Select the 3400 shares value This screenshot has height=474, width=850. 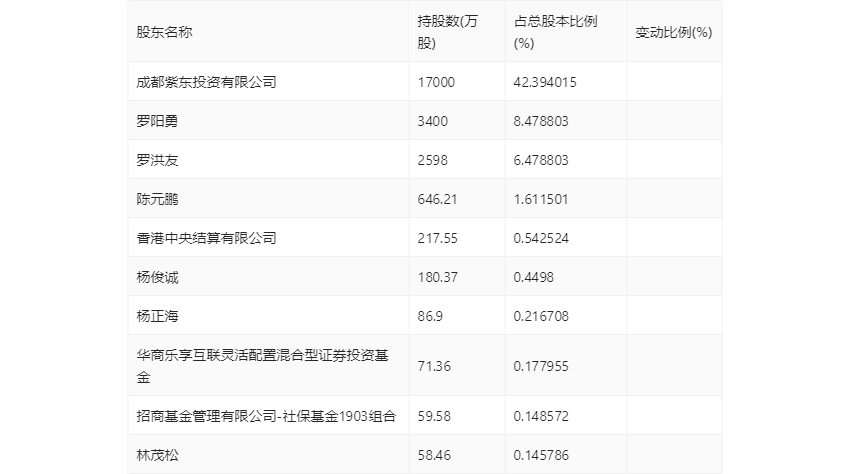click(x=433, y=121)
